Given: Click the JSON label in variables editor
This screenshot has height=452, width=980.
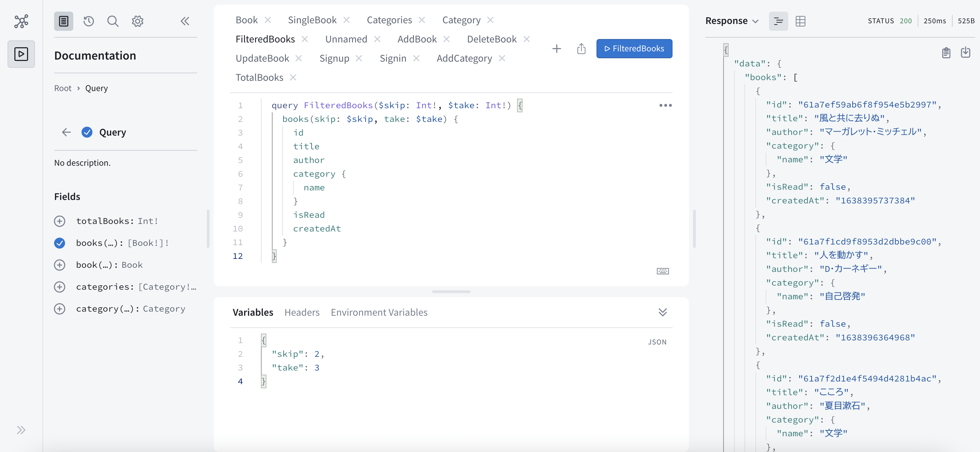Looking at the screenshot, I should pos(657,342).
